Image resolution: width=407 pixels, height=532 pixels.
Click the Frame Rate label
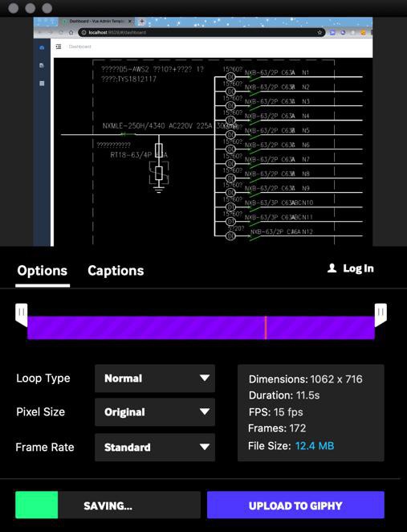(x=45, y=447)
